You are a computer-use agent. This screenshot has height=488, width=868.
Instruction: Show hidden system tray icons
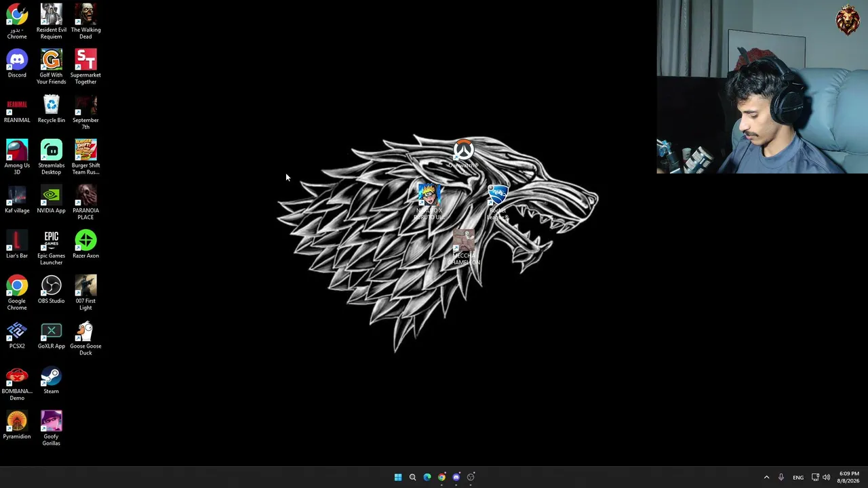point(767,477)
